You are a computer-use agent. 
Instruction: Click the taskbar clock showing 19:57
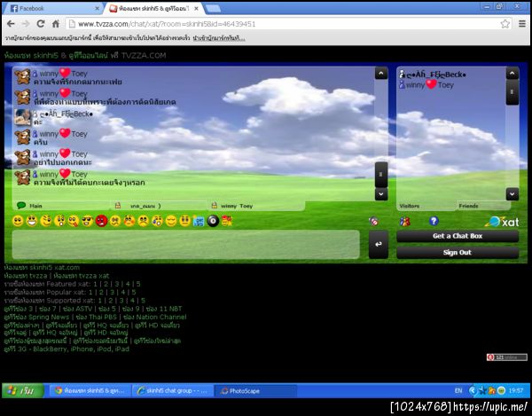[x=516, y=390]
